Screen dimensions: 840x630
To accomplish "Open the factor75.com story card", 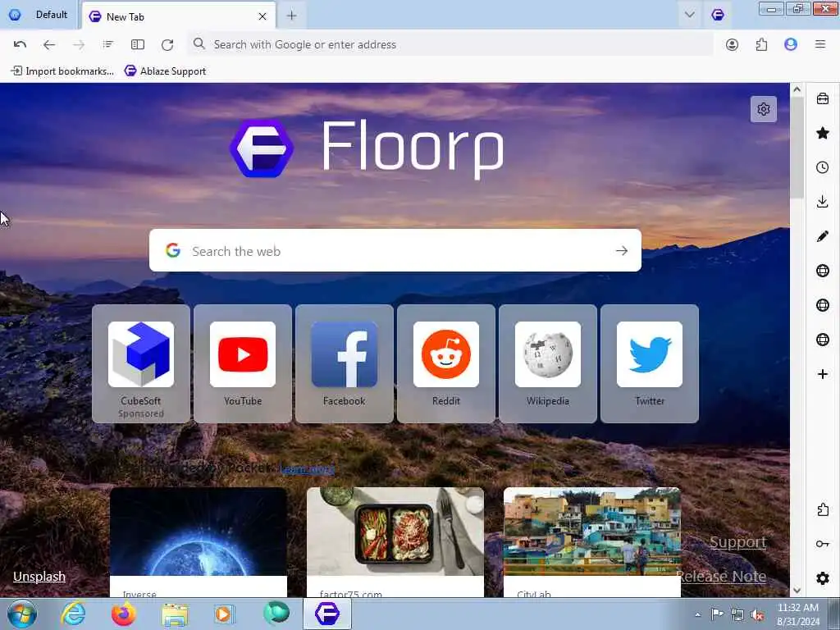I will [x=395, y=542].
